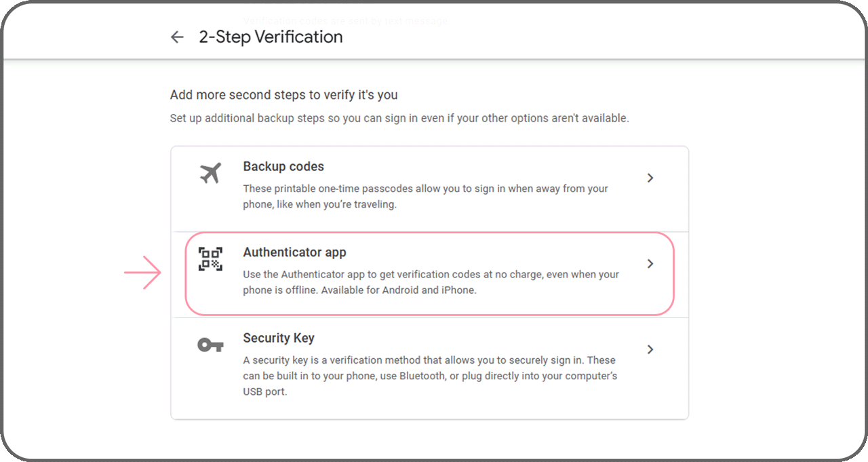Click Authenticator app description about verification codes

pyautogui.click(x=431, y=282)
